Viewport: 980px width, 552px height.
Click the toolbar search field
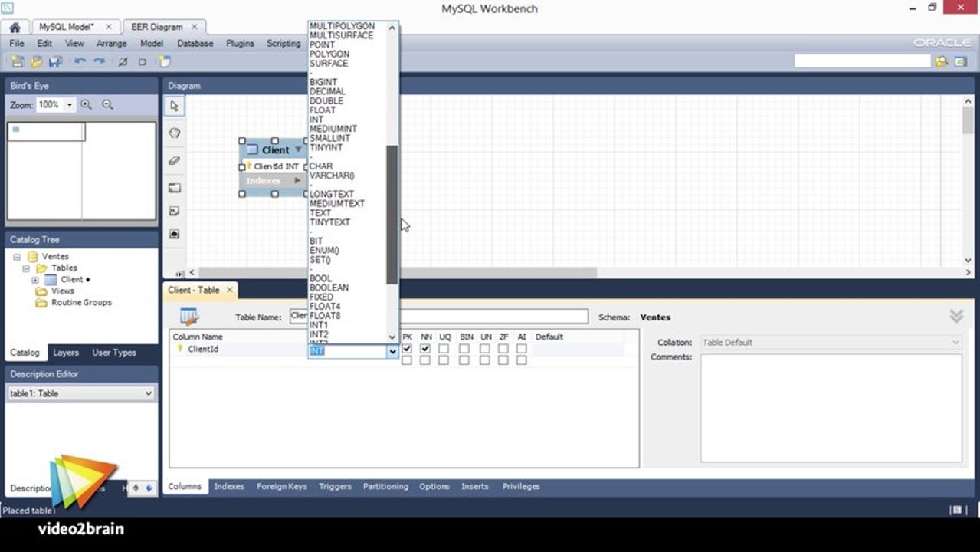(x=862, y=61)
